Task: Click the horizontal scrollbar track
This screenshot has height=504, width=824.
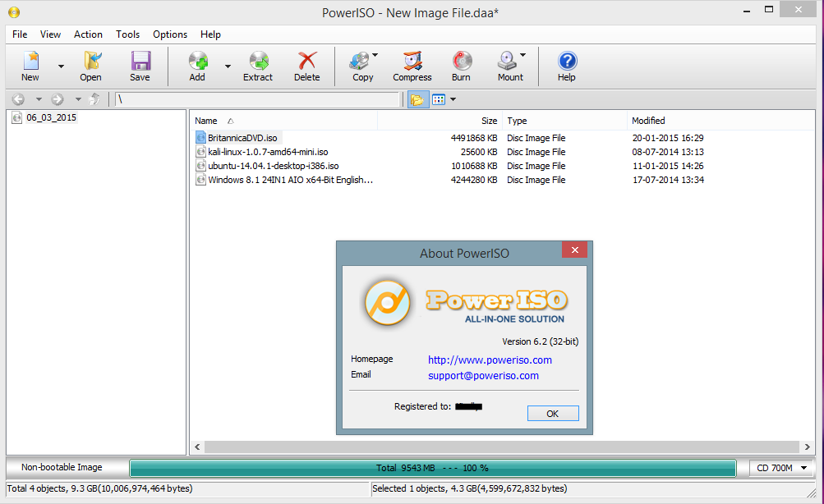Action: point(502,447)
